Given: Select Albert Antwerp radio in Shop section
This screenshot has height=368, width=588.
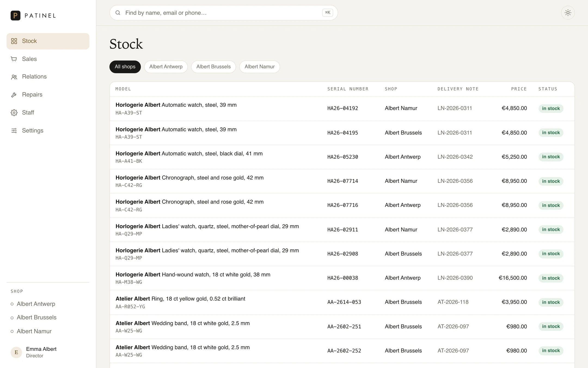Looking at the screenshot, I should click(12, 304).
